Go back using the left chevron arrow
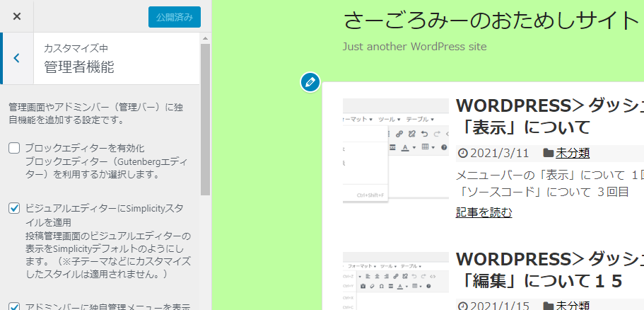Viewport: 644px width, 310px height. point(17,58)
